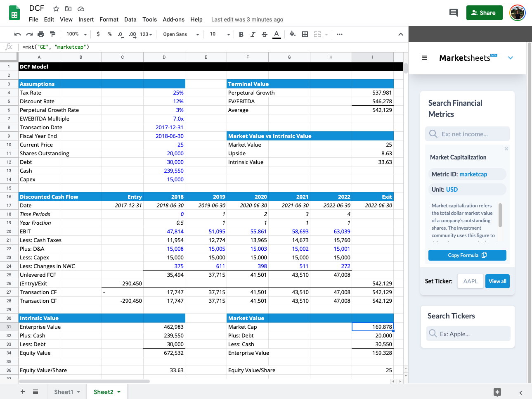This screenshot has width=532, height=399.
Task: Close the Market Capitalization card
Action: [x=506, y=149]
